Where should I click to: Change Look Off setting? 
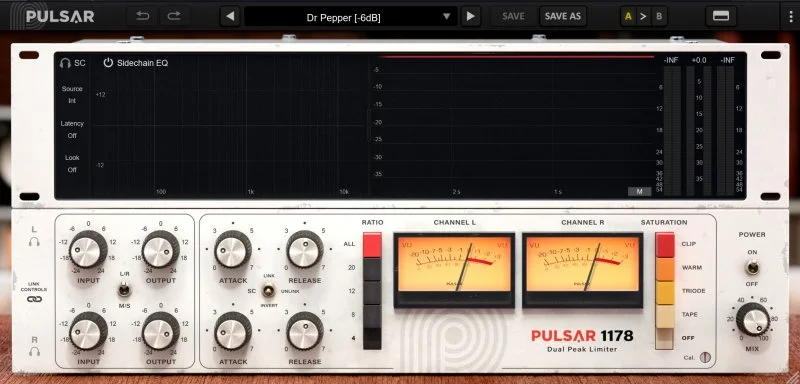click(72, 164)
